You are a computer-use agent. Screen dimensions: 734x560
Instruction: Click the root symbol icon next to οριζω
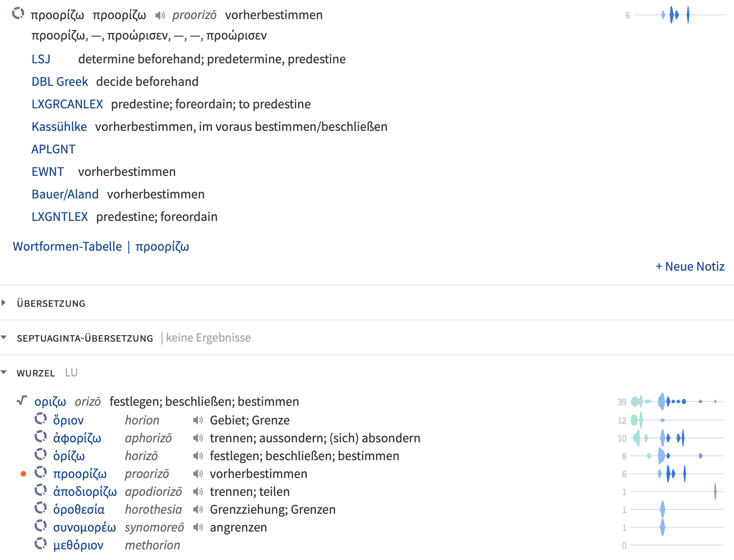coord(22,401)
